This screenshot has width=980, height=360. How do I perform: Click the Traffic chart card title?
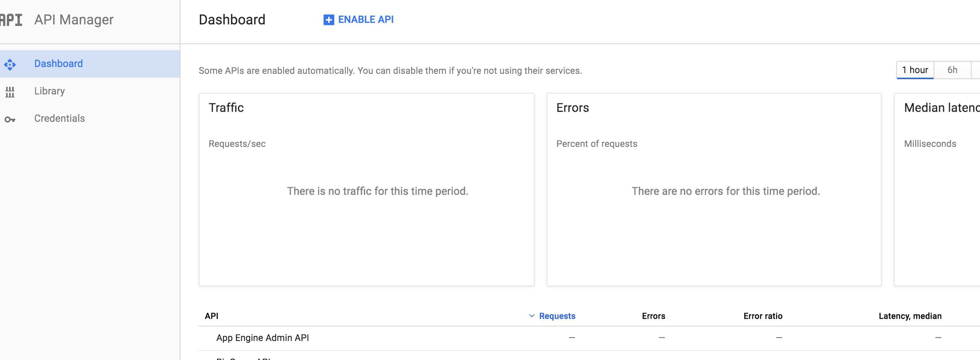226,108
